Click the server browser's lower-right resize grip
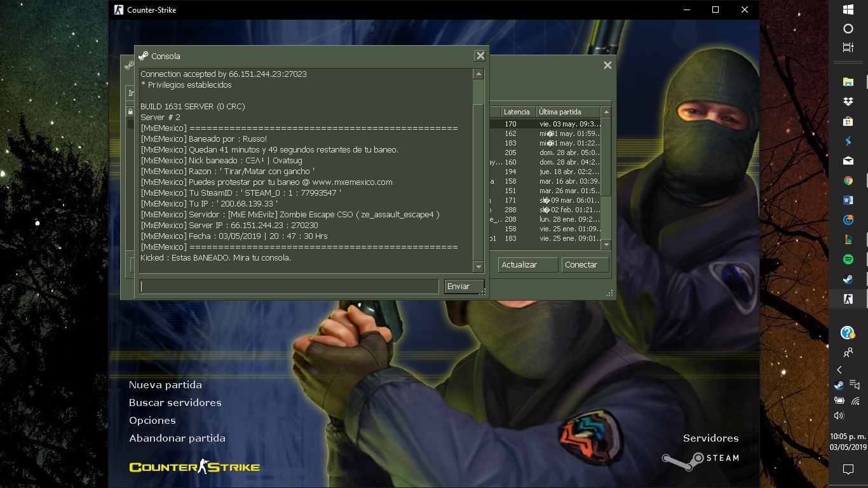868x488 pixels. click(610, 294)
